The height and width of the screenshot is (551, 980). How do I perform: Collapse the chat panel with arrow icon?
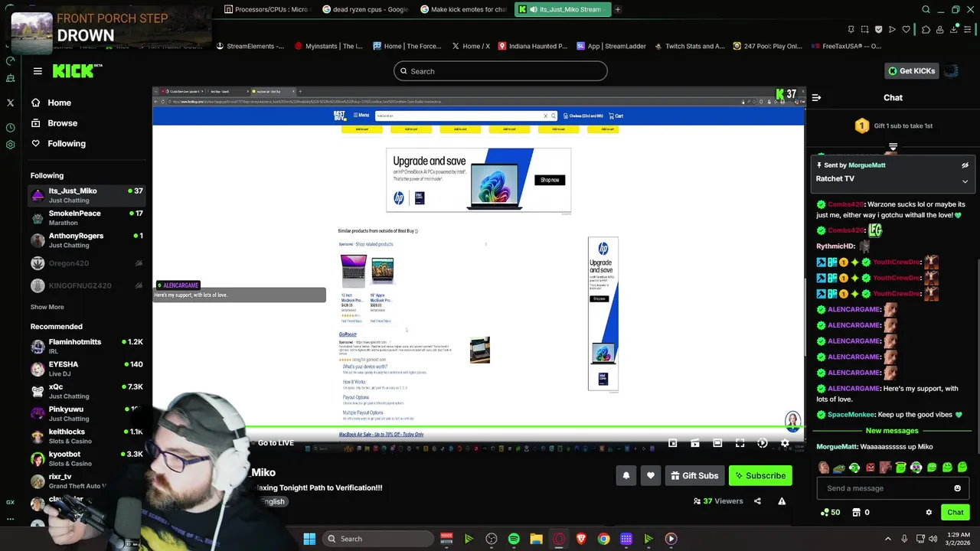click(x=816, y=98)
